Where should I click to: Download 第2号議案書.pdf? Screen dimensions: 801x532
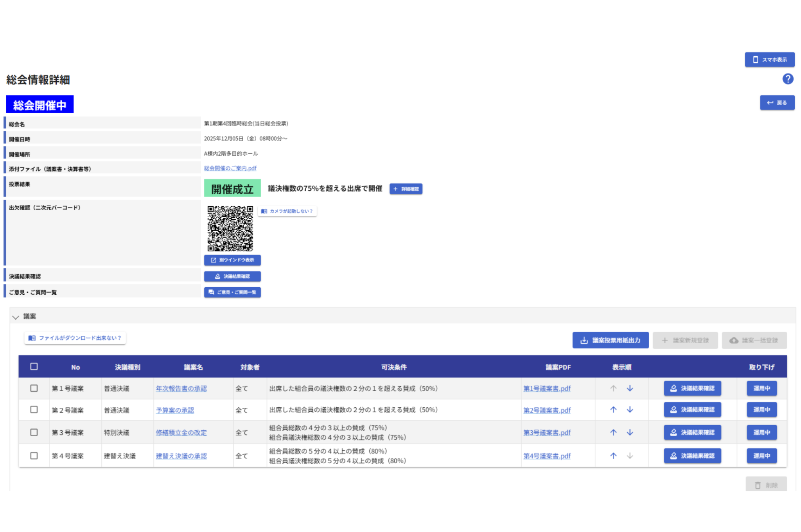(x=547, y=410)
